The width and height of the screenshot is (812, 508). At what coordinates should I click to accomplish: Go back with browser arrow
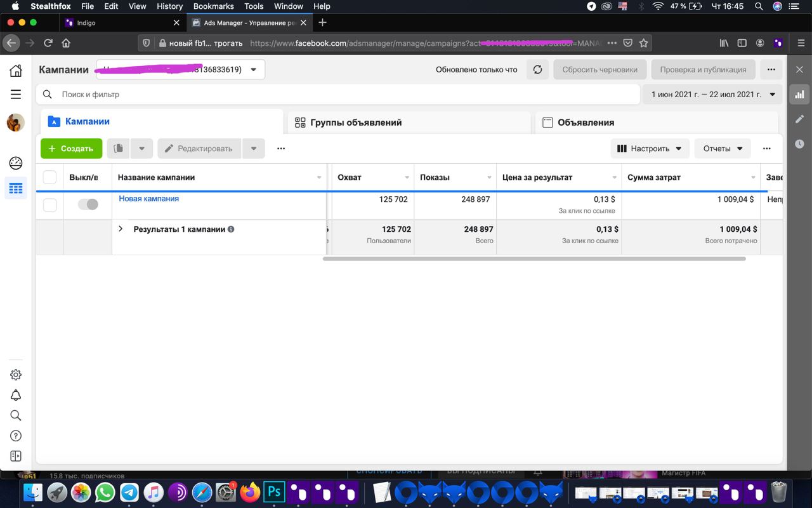[x=11, y=43]
